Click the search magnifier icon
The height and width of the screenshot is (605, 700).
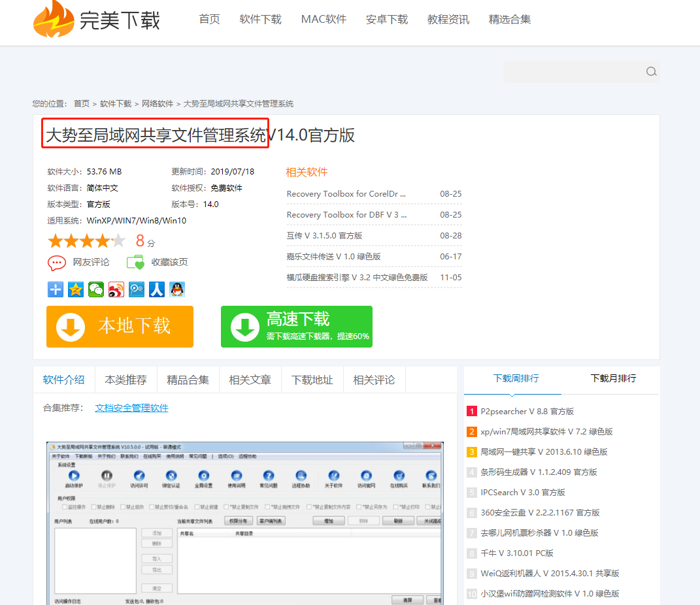click(x=651, y=72)
